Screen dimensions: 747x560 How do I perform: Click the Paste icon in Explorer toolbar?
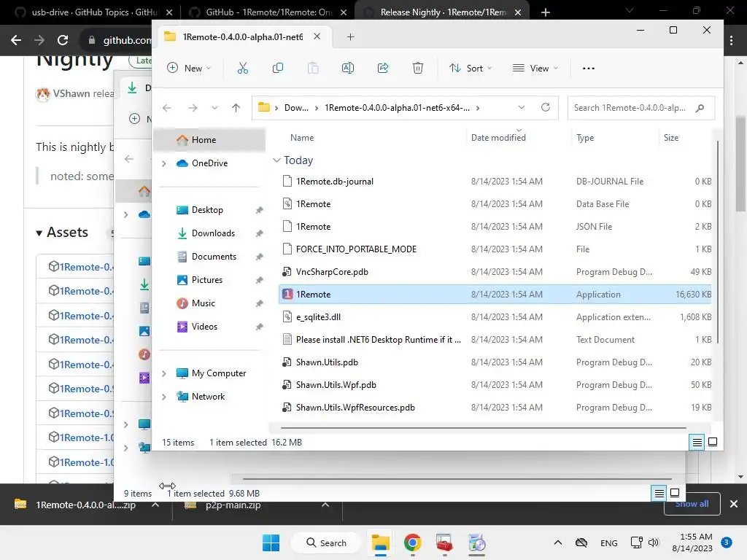pos(313,68)
